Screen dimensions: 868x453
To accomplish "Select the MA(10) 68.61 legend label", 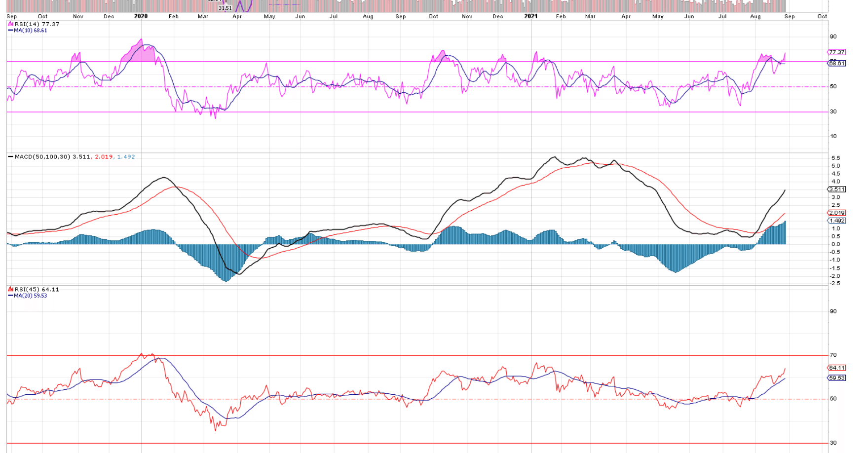I will pos(31,31).
